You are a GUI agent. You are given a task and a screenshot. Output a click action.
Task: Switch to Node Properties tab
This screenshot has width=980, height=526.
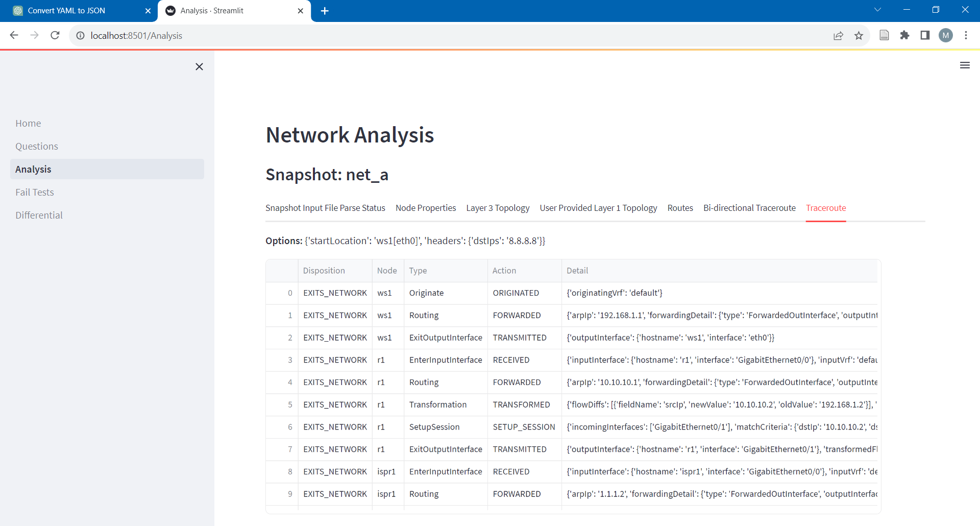[426, 208]
